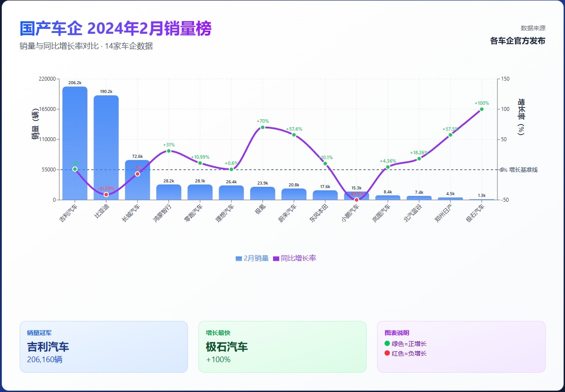
Task: Click the 东风本田 sales bar
Action: coord(325,195)
